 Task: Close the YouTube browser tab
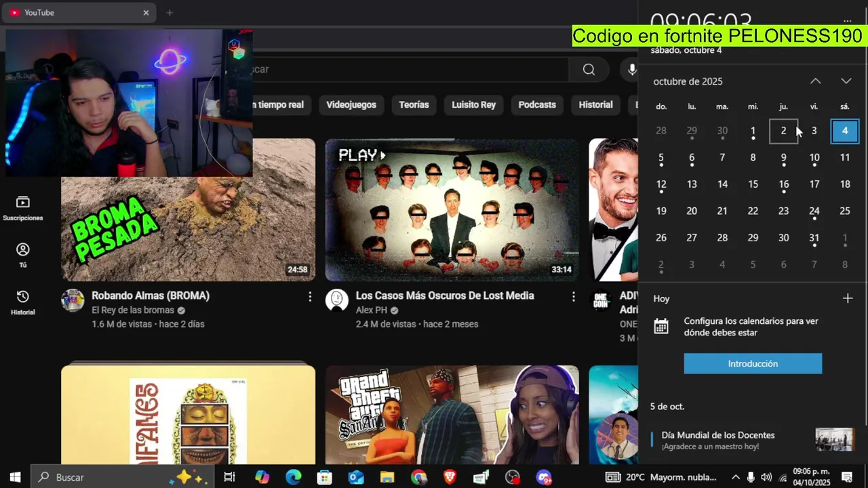pyautogui.click(x=146, y=12)
